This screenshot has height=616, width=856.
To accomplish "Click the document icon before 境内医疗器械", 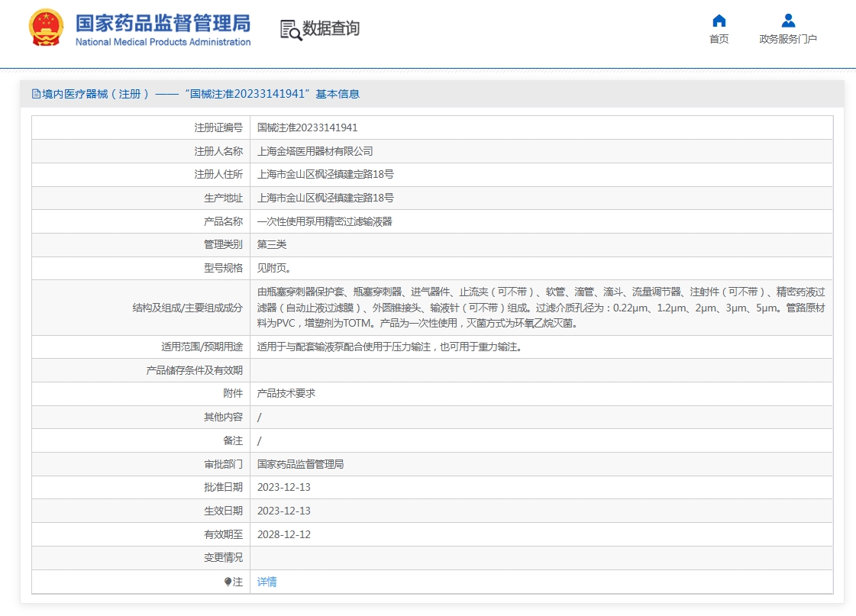I will coord(36,94).
